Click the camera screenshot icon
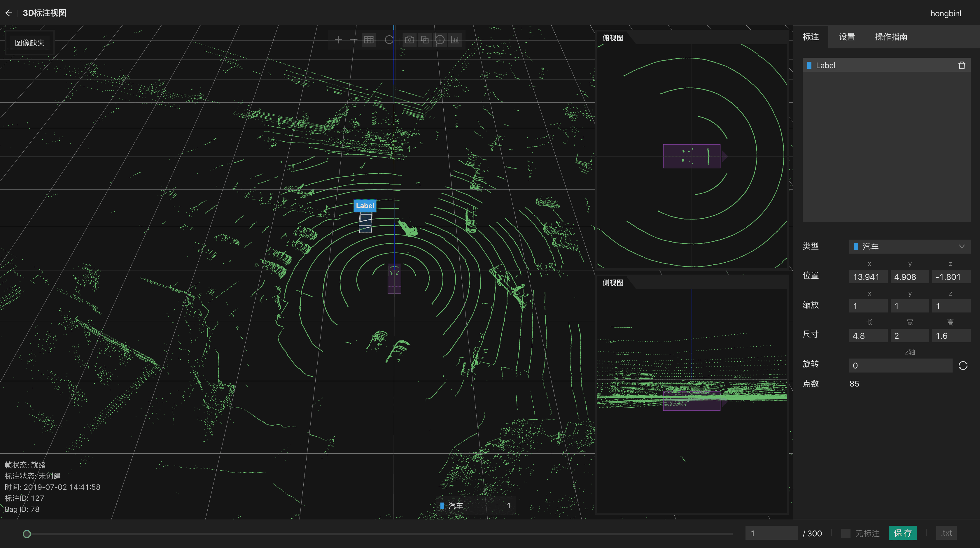 pyautogui.click(x=410, y=40)
